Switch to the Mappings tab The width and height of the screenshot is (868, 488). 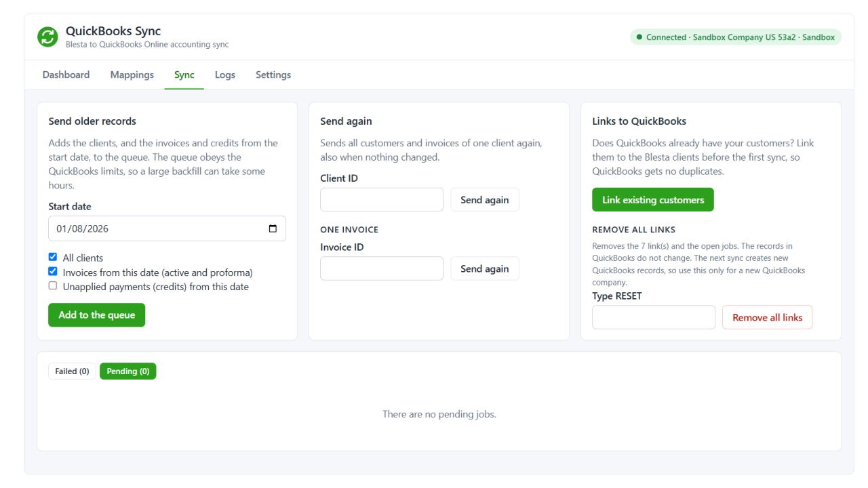click(132, 75)
